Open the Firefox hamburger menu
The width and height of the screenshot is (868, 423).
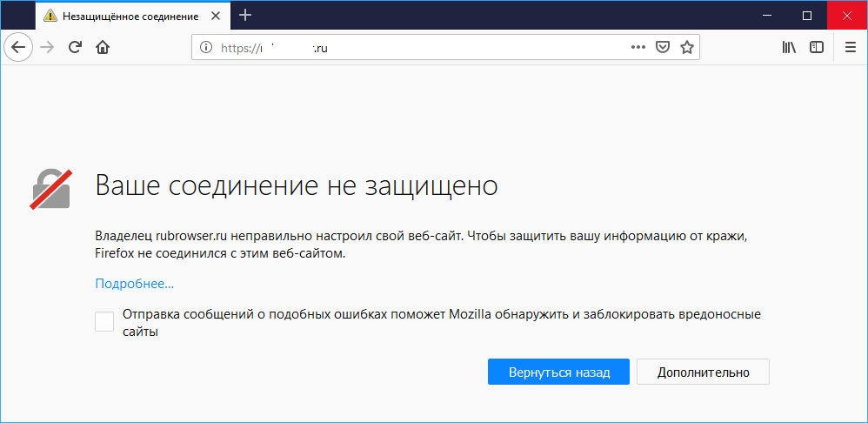[x=851, y=48]
